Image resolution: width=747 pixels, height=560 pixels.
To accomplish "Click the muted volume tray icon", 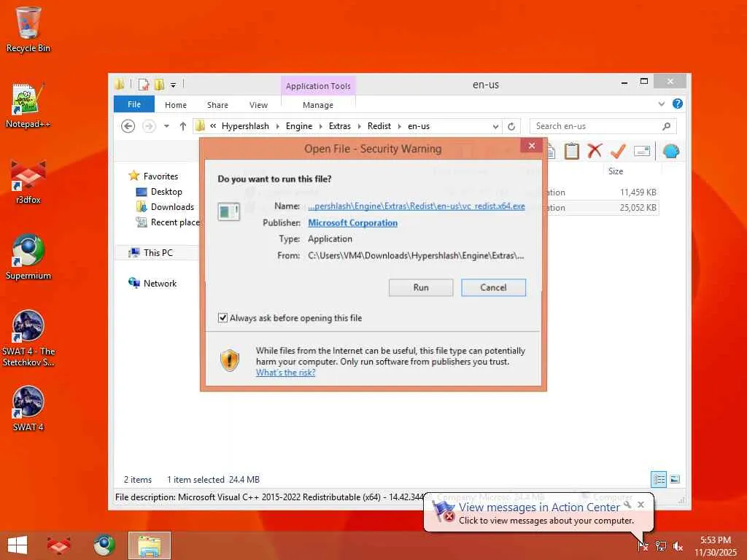I will [678, 547].
